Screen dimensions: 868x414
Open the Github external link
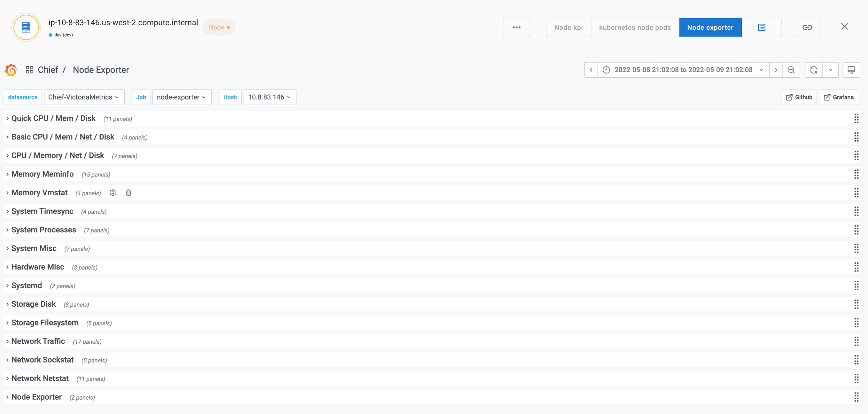[x=799, y=97]
